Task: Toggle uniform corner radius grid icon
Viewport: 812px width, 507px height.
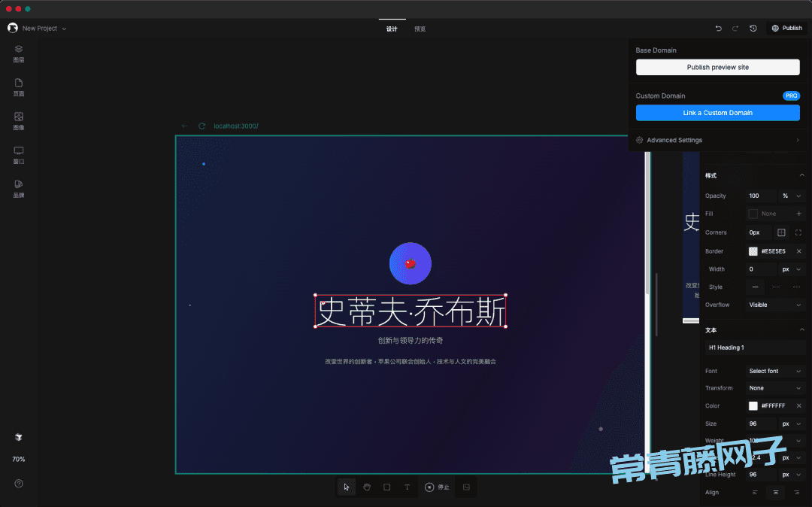Action: click(781, 232)
